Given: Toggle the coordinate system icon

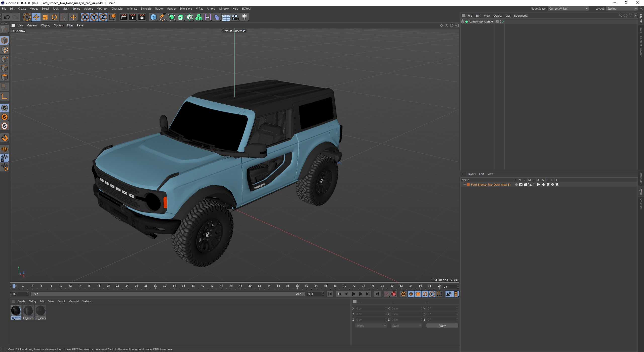Looking at the screenshot, I should point(113,17).
